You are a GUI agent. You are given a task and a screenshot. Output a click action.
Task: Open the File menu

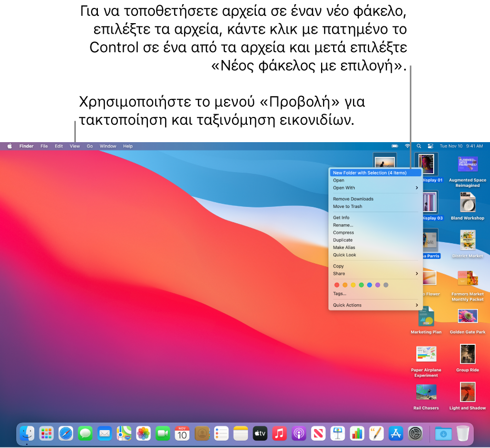pyautogui.click(x=44, y=146)
